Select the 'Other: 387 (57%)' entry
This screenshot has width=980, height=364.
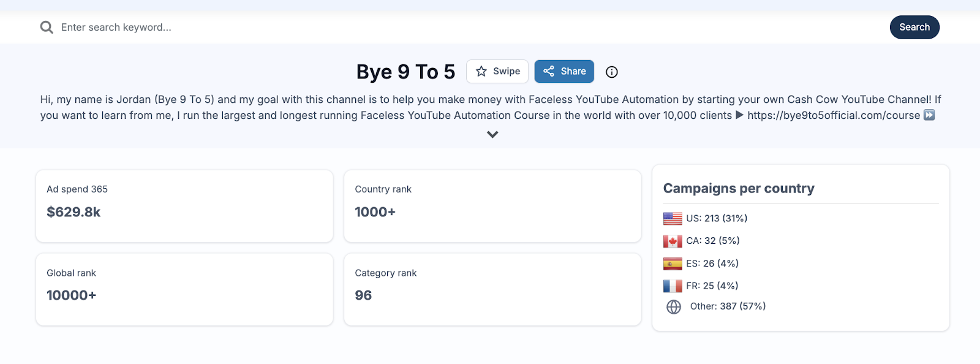tap(728, 306)
